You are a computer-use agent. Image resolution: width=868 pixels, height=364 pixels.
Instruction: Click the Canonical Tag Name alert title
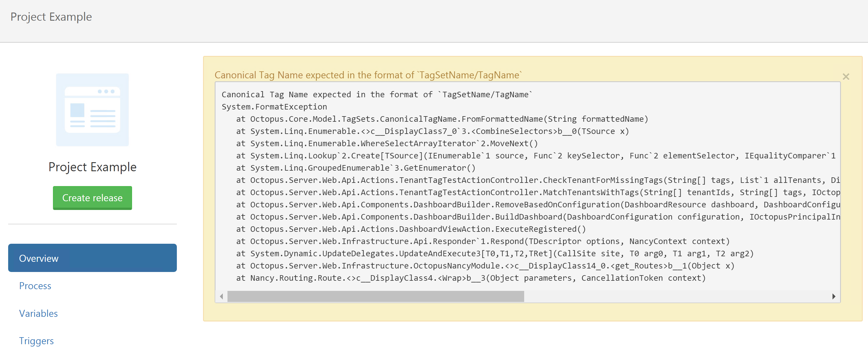[368, 75]
